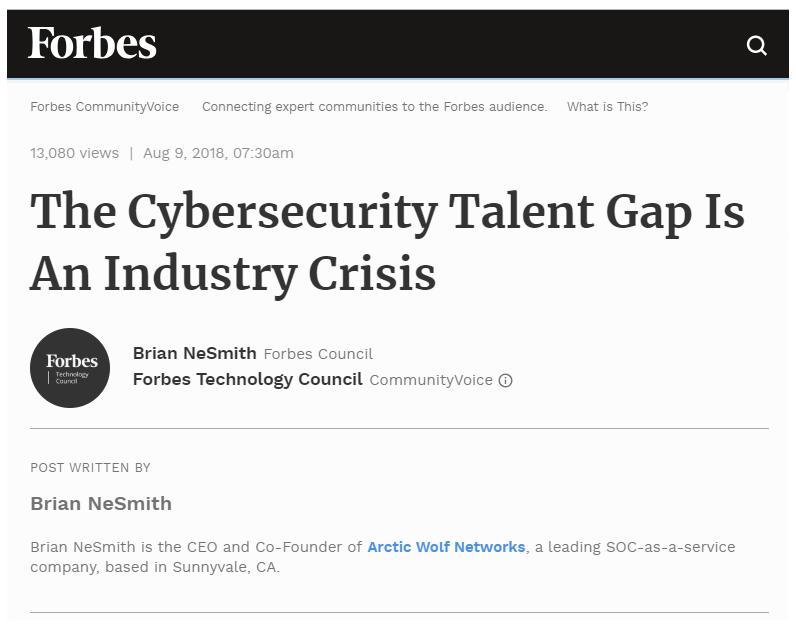Viewport: 796px width, 628px height.
Task: Click the Connecting expert communities tagline
Action: coord(375,107)
